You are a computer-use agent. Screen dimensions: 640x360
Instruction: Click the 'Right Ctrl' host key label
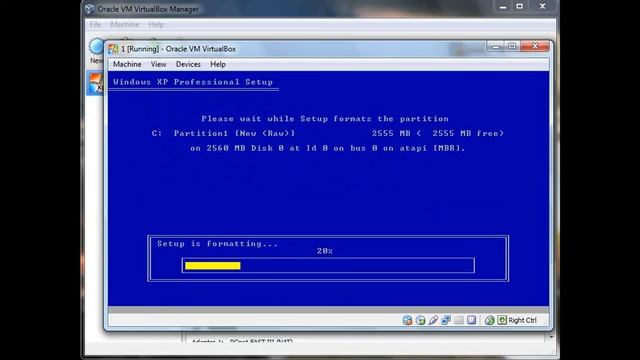pos(522,320)
